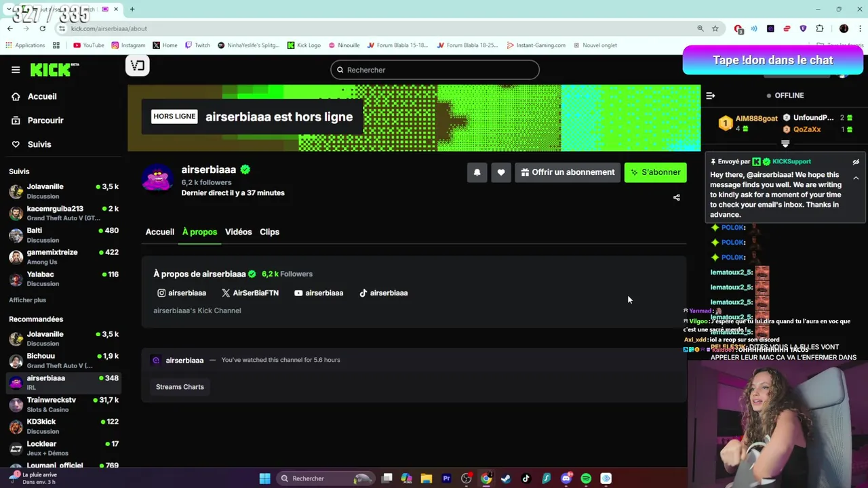Click the address bar URL
Viewport: 868px width, 488px height.
tap(109, 28)
